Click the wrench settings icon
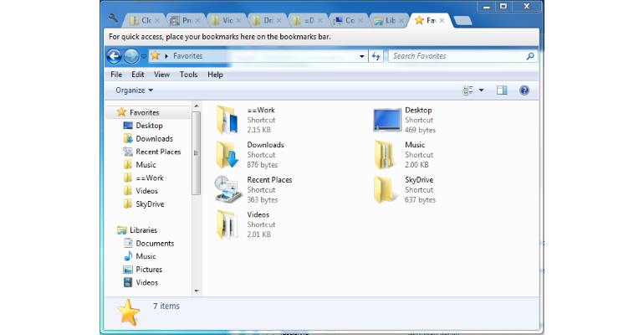The image size is (644, 335). pyautogui.click(x=114, y=18)
